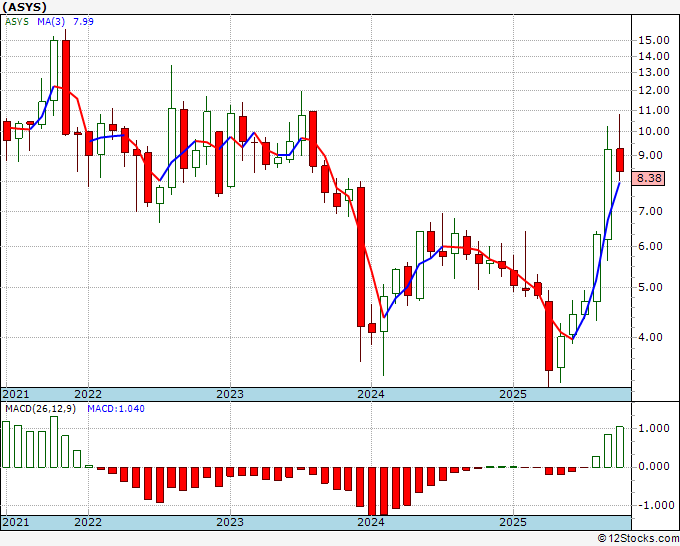
Task: Click 2022 on the MACD timeline
Action: pyautogui.click(x=88, y=522)
